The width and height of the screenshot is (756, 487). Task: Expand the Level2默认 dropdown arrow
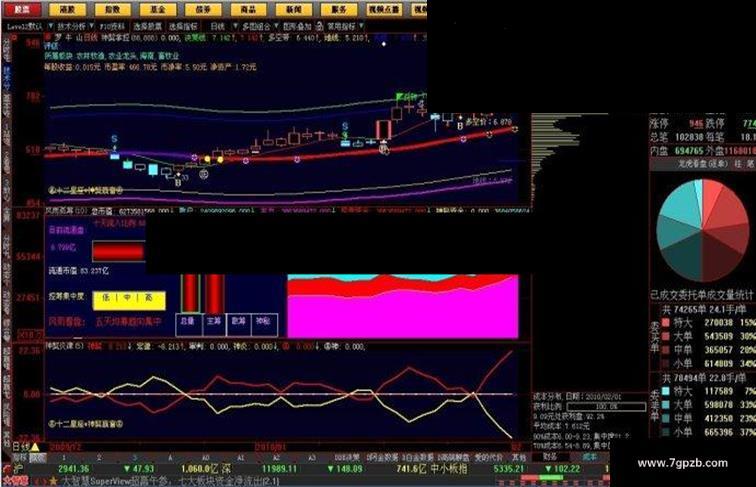[x=50, y=26]
